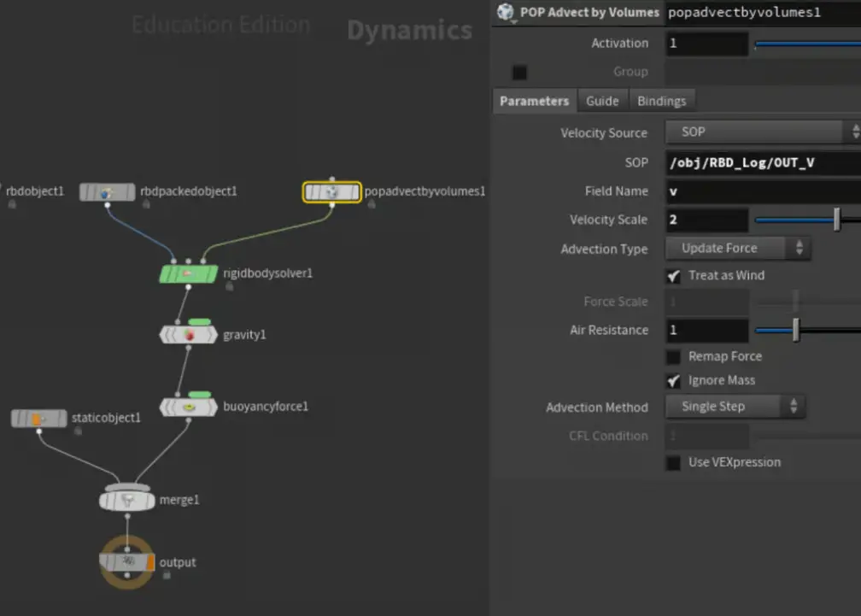The image size is (861, 616).
Task: Switch to the Guide tab
Action: [602, 101]
